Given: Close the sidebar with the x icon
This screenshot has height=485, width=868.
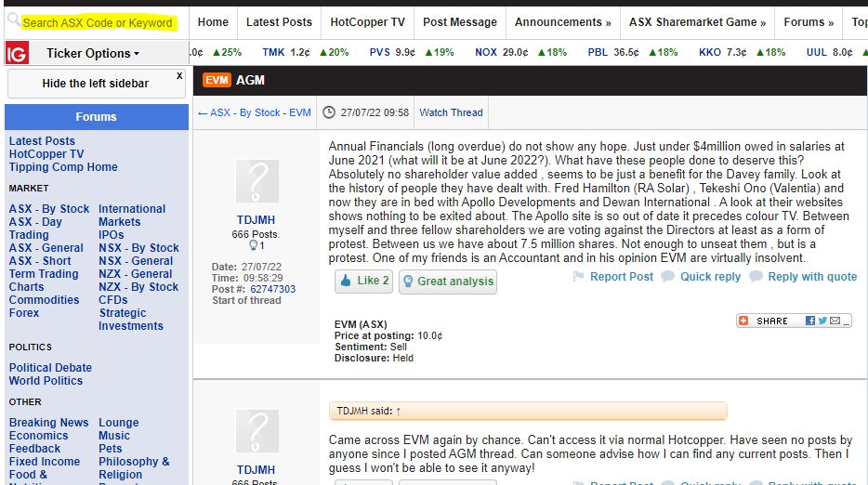Looking at the screenshot, I should [179, 75].
